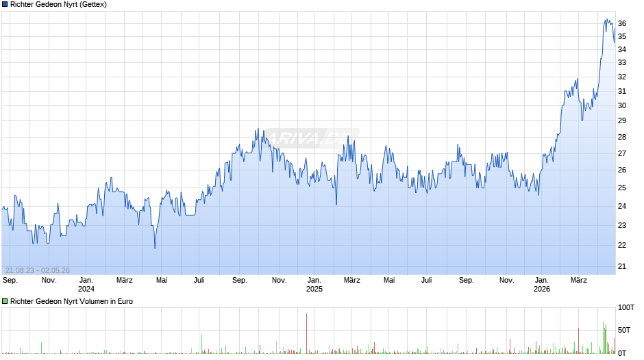
Task: Click the volume axis label 50T
Action: coord(624,330)
